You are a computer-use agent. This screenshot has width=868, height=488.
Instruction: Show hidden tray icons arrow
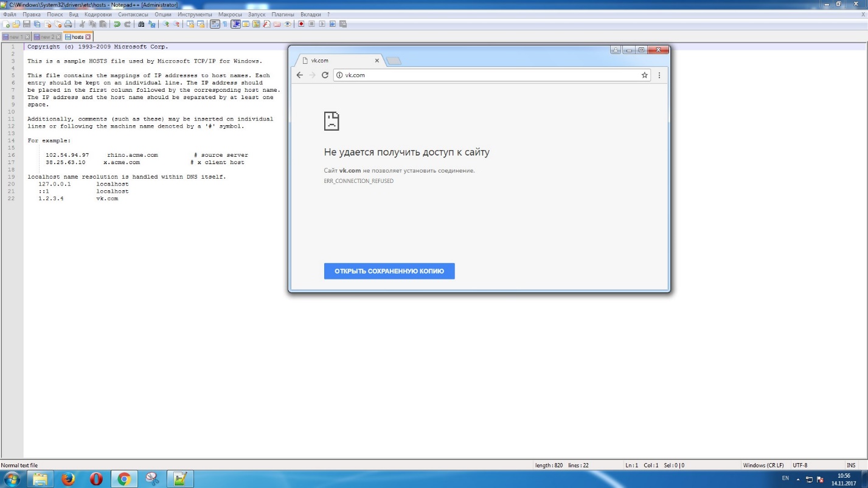798,479
